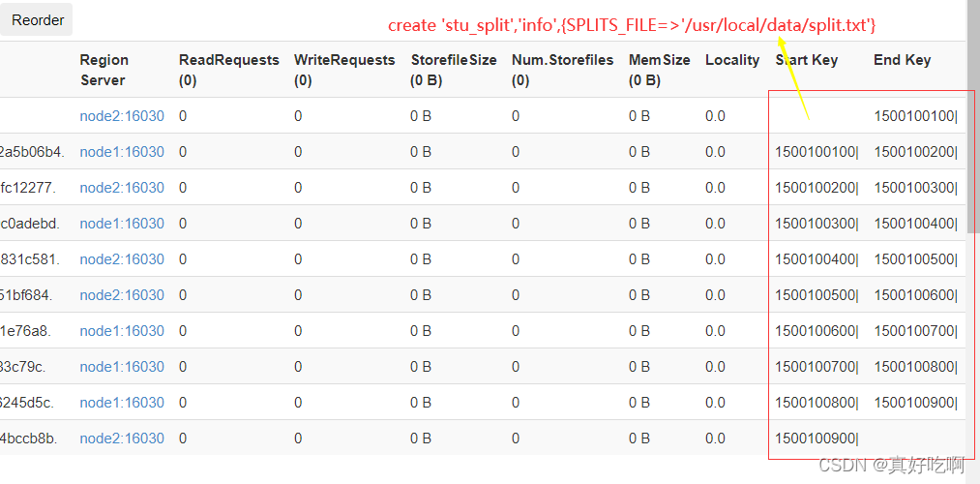Select region name text 1e76a8.
The width and height of the screenshot is (980, 484).
[25, 331]
